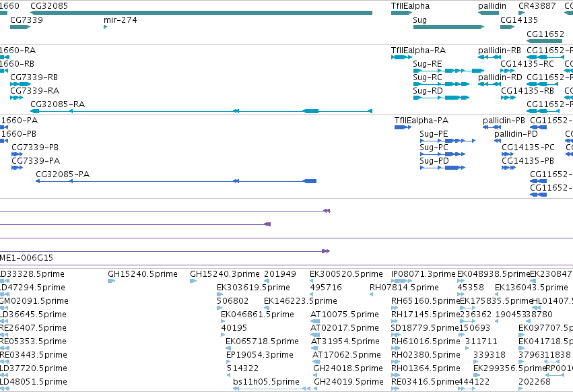Image resolution: width=573 pixels, height=392 pixels.
Task: Click the EK300520.5prime EST label
Action: point(346,274)
